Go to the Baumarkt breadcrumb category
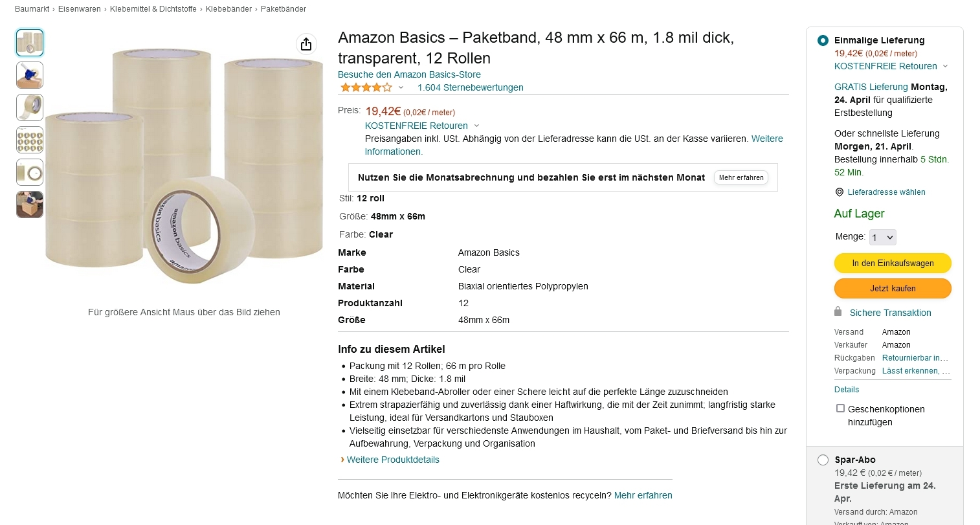This screenshot has height=525, width=980. (32, 9)
